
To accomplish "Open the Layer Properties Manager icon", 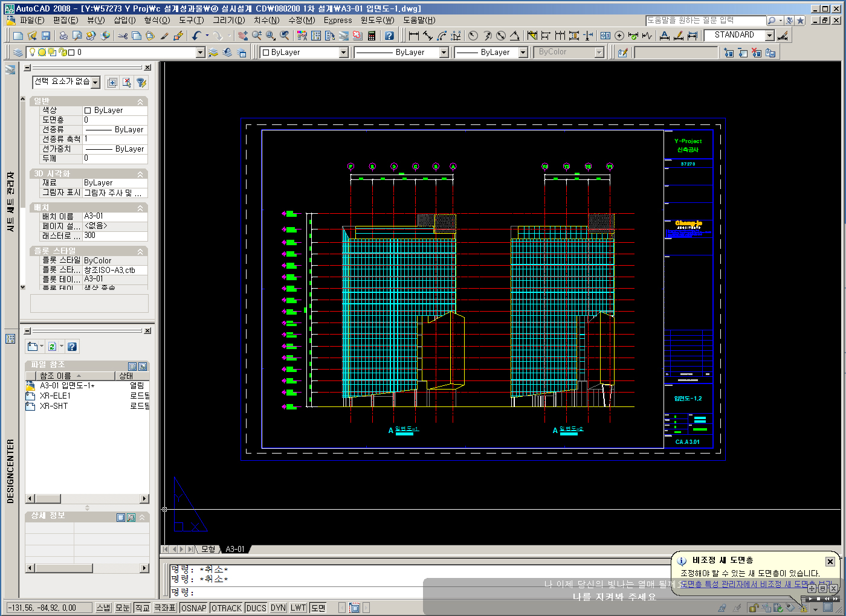I will pos(18,53).
